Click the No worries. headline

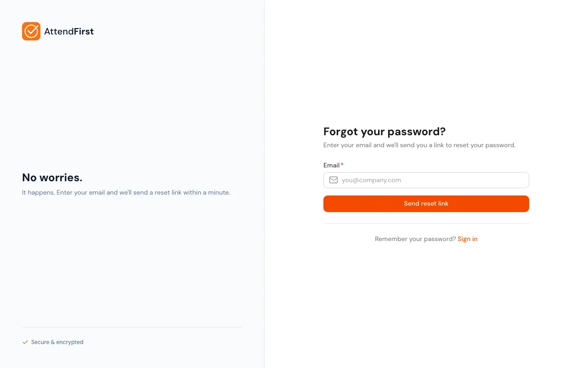tap(52, 178)
